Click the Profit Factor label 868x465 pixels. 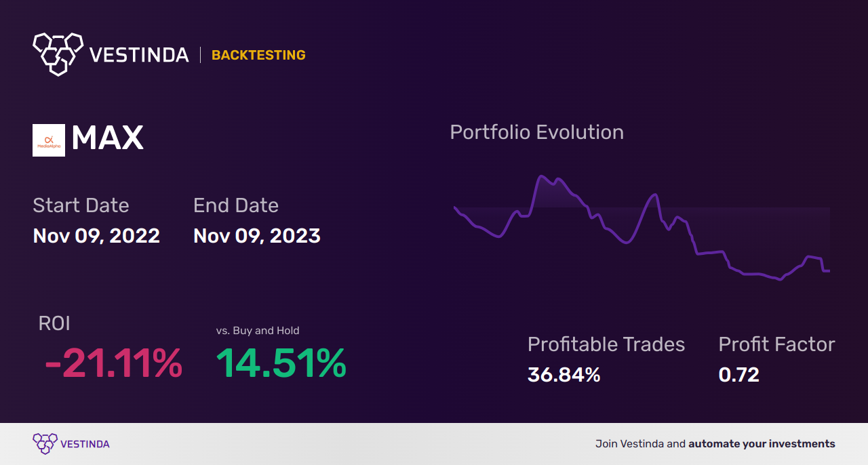[x=776, y=344]
